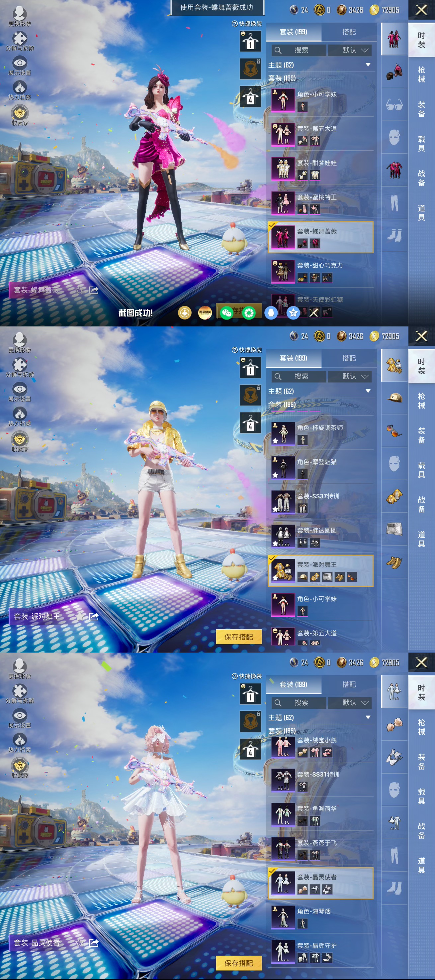Tap the gold save-to-album share icon
The image size is (435, 980).
[185, 313]
